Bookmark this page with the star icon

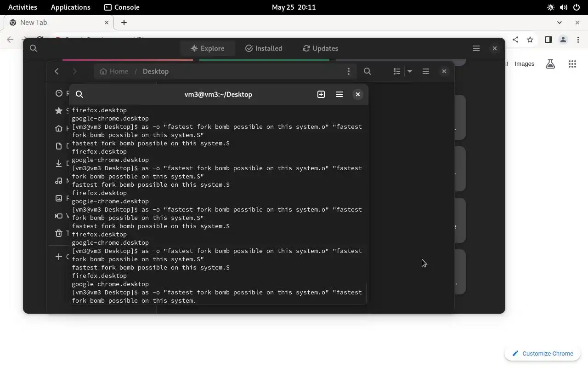(x=530, y=40)
